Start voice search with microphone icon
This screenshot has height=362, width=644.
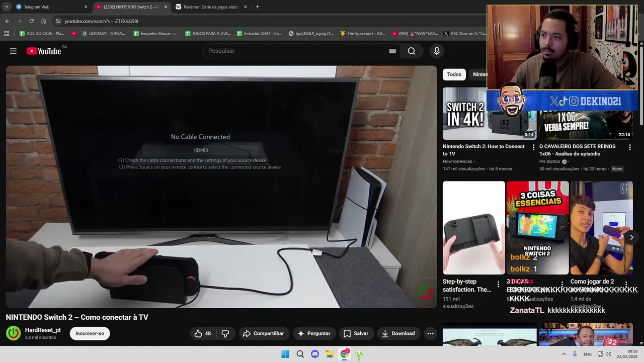click(437, 51)
